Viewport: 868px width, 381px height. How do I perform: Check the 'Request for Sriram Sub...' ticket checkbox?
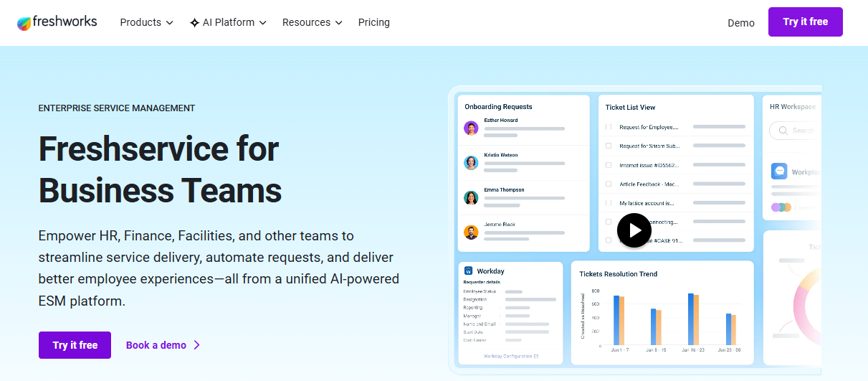(609, 146)
